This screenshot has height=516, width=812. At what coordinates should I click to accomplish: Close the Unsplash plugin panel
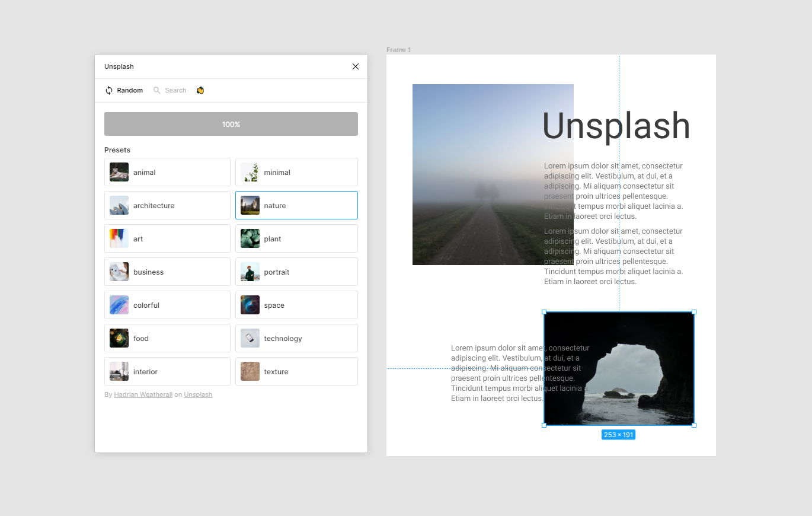point(356,66)
